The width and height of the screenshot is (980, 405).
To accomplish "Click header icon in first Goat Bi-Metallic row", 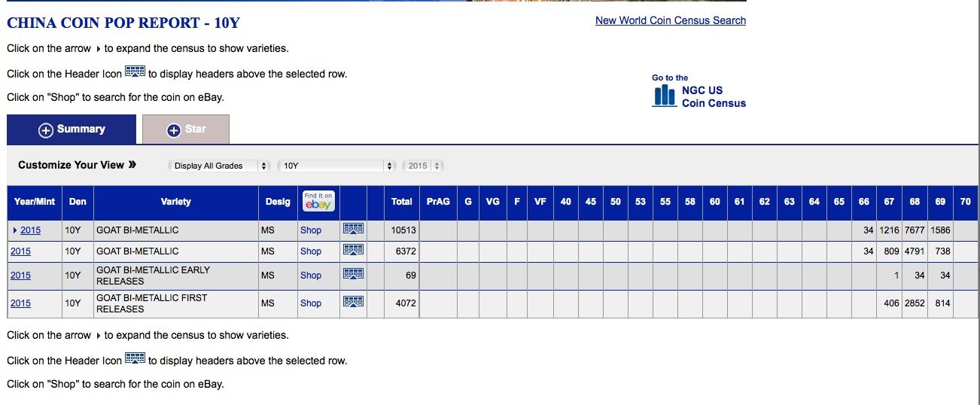I will 353,229.
